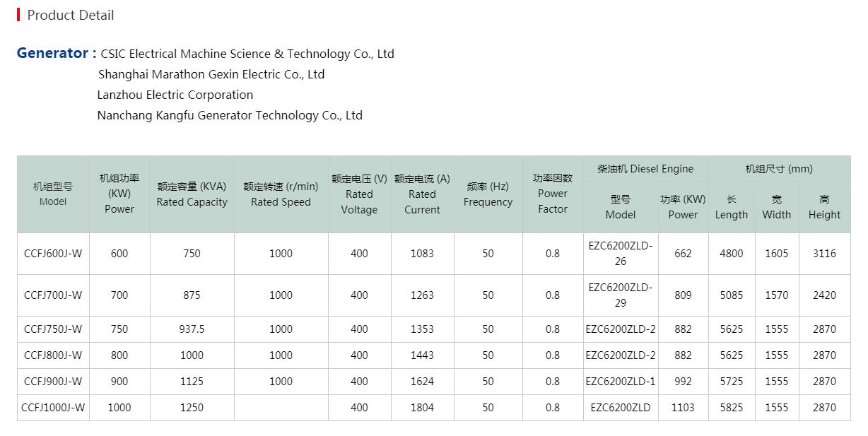Click the 1804 rated current value
868x436 pixels.
coord(422,408)
